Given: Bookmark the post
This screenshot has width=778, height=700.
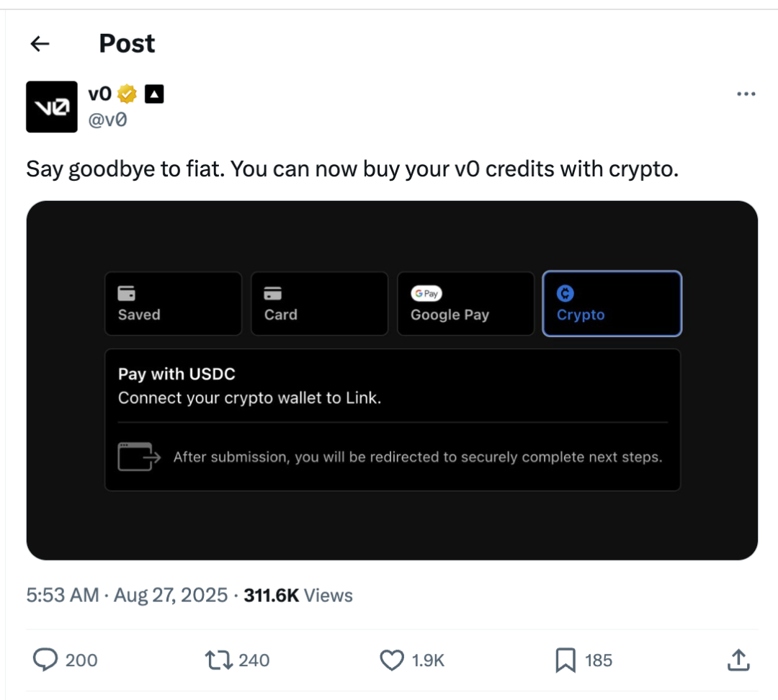Looking at the screenshot, I should click(x=565, y=660).
